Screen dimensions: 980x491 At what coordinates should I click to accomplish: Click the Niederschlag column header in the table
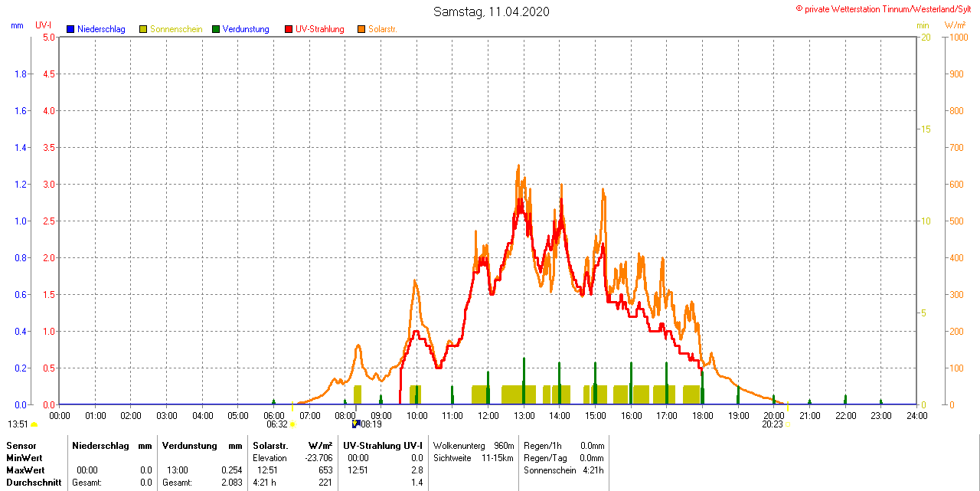click(x=100, y=446)
